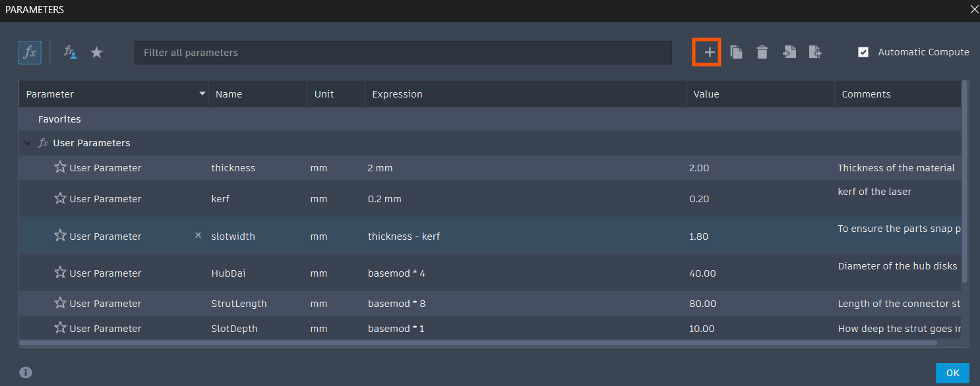
Task: Show only user parameters filter icon
Action: pyautogui.click(x=70, y=53)
